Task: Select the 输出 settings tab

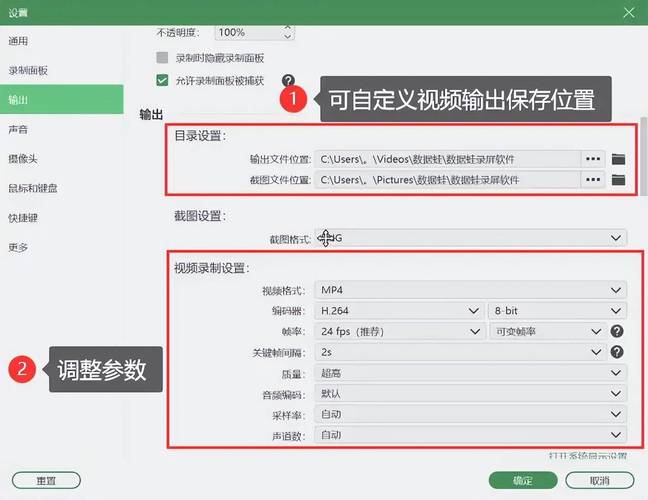Action: tap(62, 99)
